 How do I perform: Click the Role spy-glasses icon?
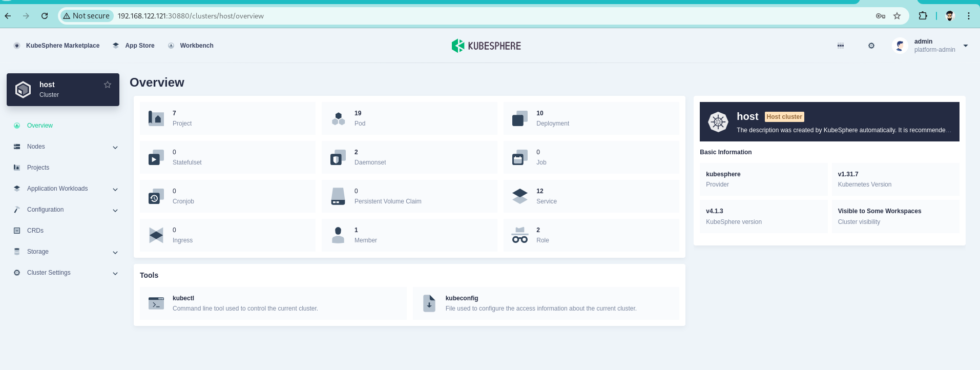(x=520, y=235)
